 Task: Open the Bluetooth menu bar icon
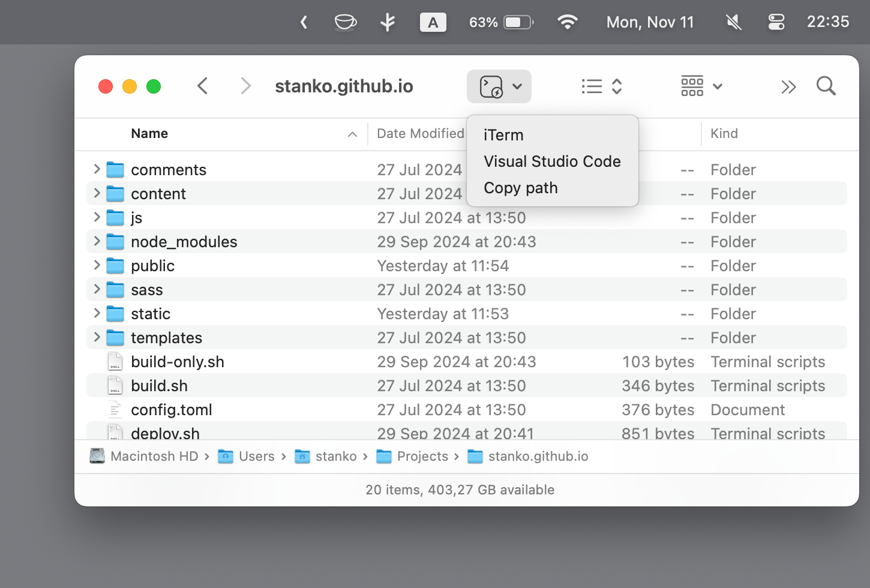[x=388, y=22]
